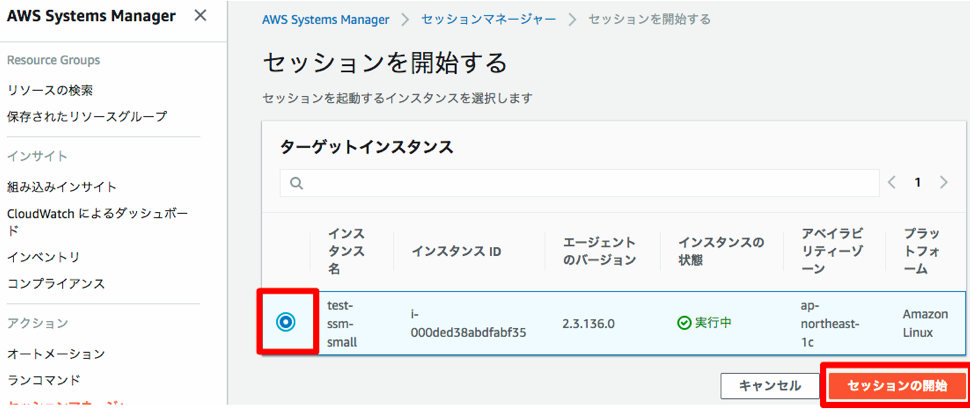Click agent version 2.3.136.0
Screen dimensions: 970x418
pos(588,323)
